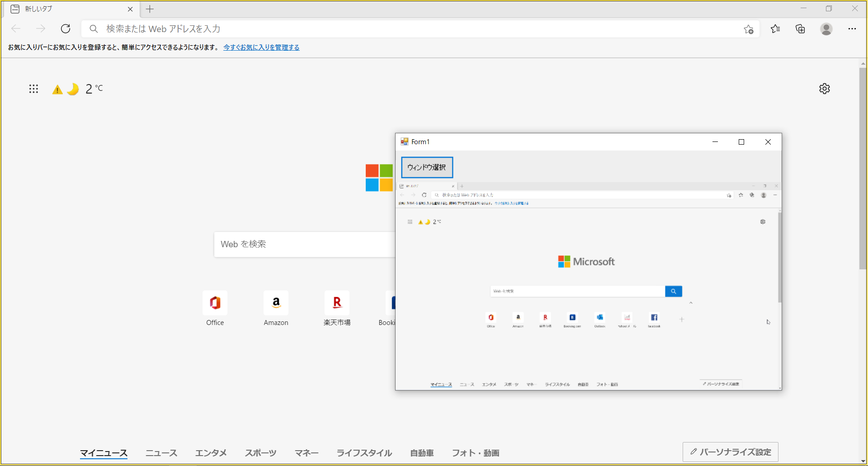Viewport: 868px width, 466px height.
Task: Open the user profile avatar in Edge
Action: [826, 29]
